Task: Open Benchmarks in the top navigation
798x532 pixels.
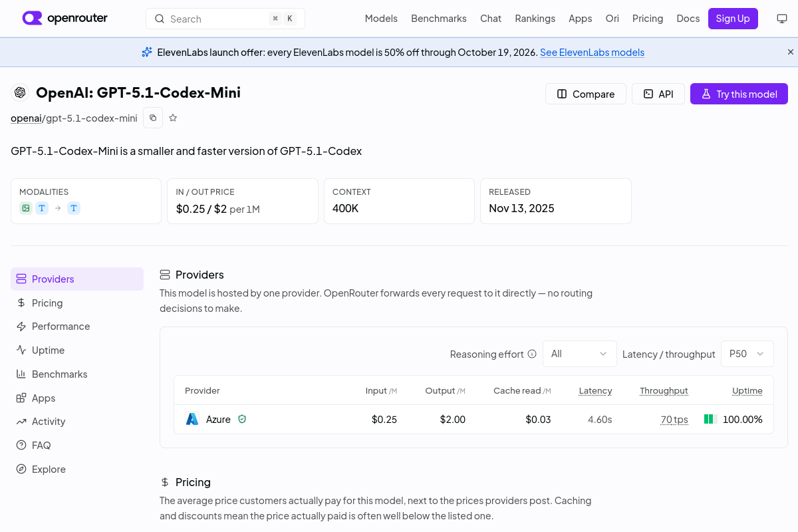Action: 439,19
